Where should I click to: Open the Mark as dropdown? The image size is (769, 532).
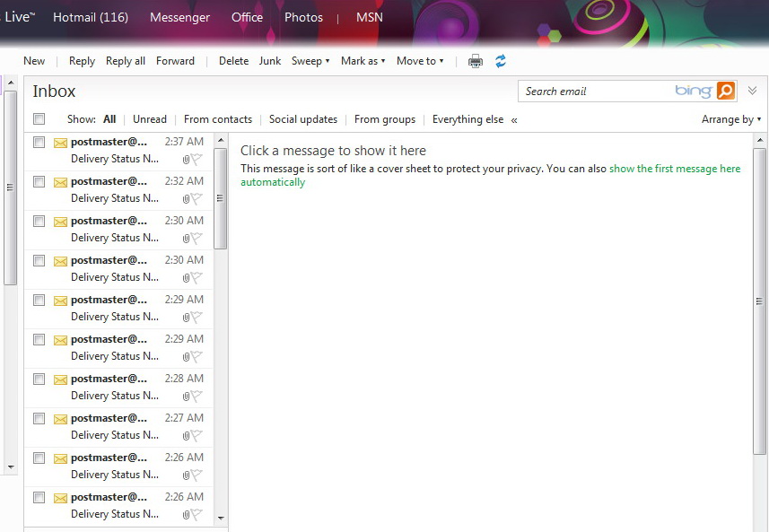pos(362,61)
